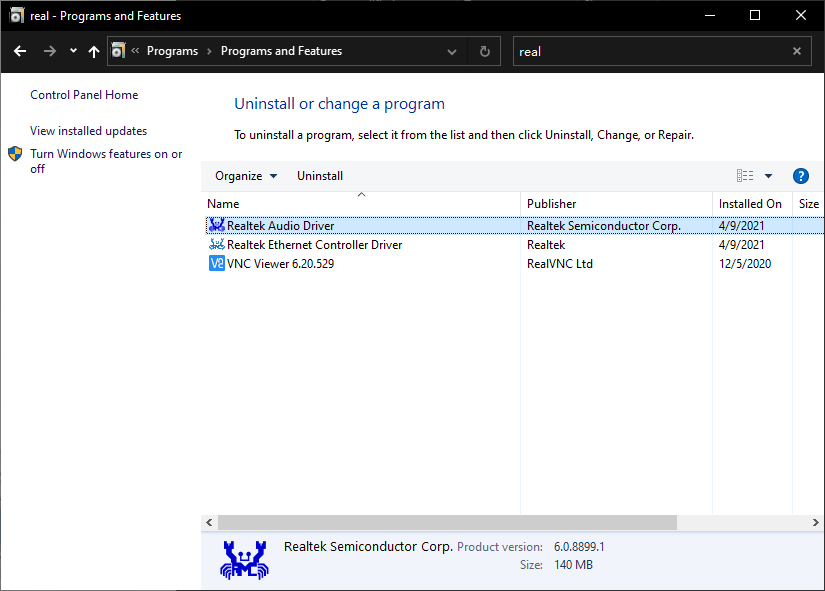Select the Realtek Ethernet Controller Driver entry
Screen dimensions: 825x591
click(314, 245)
